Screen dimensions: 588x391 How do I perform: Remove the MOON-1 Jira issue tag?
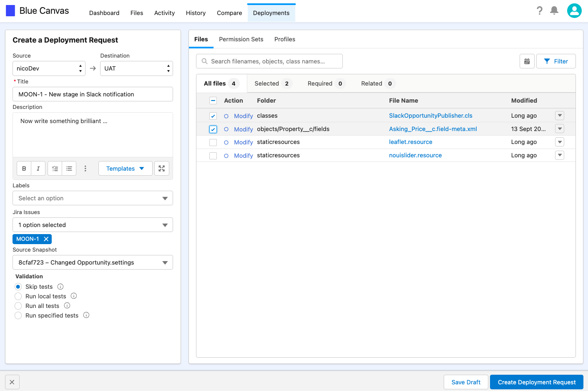tap(46, 239)
